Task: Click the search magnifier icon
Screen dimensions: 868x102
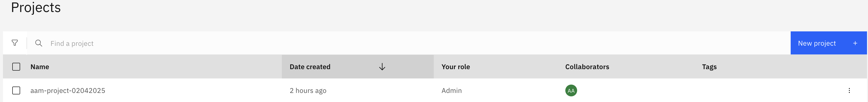Action: pos(39,43)
